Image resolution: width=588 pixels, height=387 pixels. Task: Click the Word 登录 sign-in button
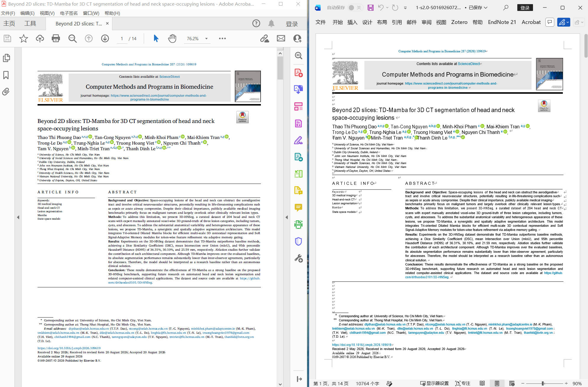(525, 8)
